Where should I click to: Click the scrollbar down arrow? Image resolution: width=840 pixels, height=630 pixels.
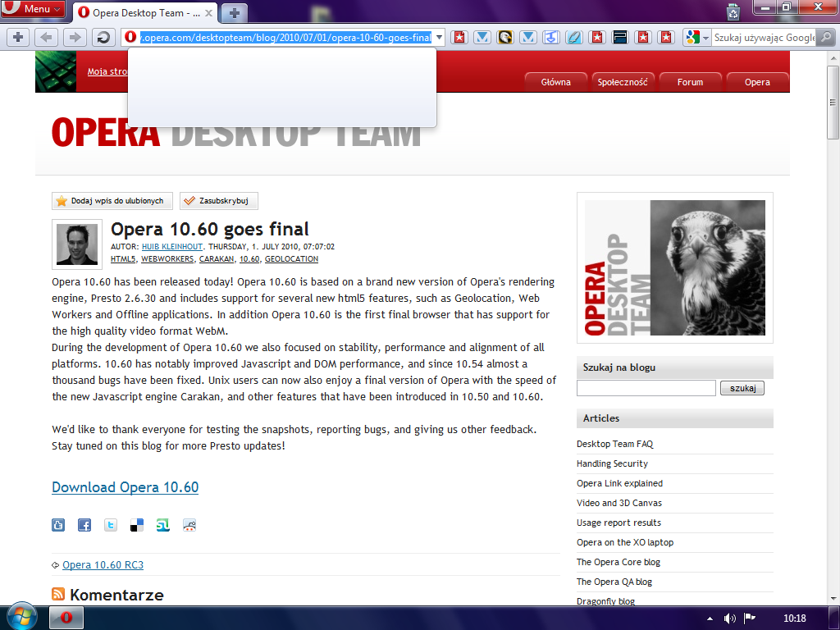point(833,598)
